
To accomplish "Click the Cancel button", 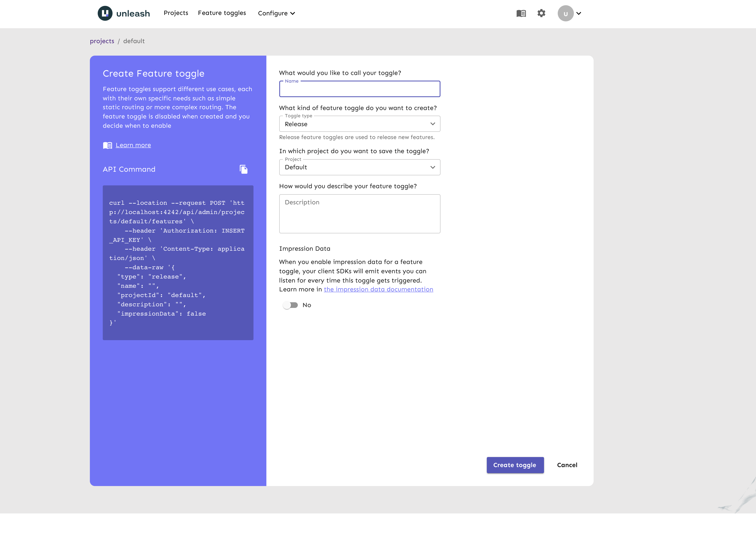I will coord(567,465).
